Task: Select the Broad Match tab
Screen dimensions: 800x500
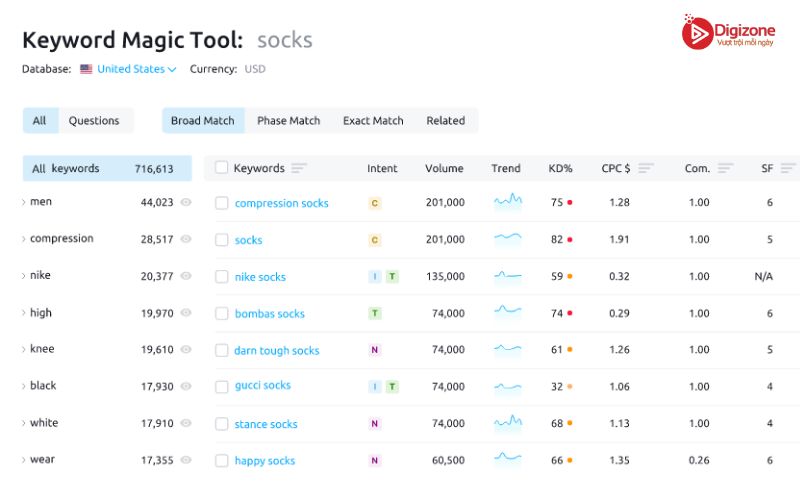Action: point(203,120)
